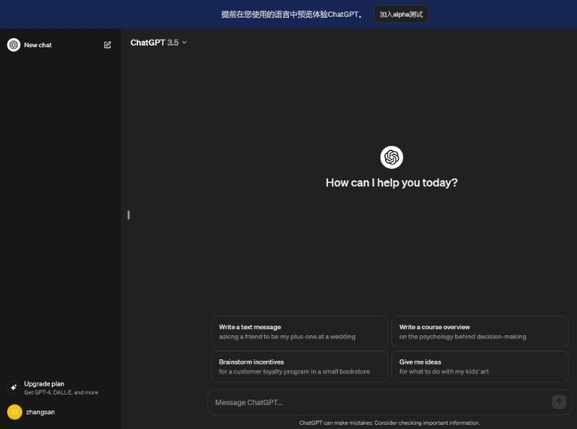577x429 pixels.
Task: Click the new chat compose pencil icon
Action: pyautogui.click(x=107, y=45)
